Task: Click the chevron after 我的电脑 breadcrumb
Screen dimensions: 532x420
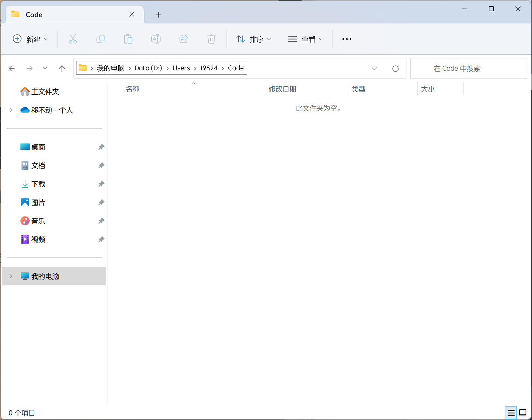Action: click(130, 68)
